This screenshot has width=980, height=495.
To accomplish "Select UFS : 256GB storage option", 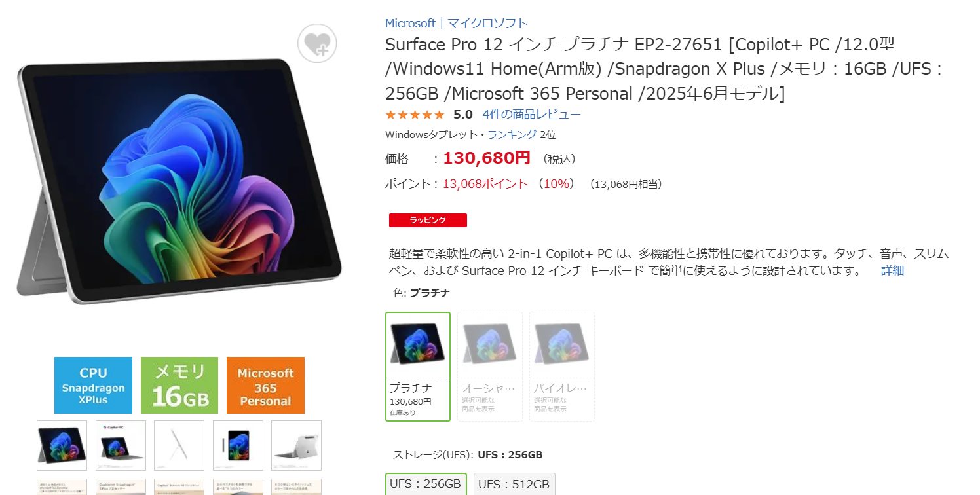I will [x=426, y=484].
